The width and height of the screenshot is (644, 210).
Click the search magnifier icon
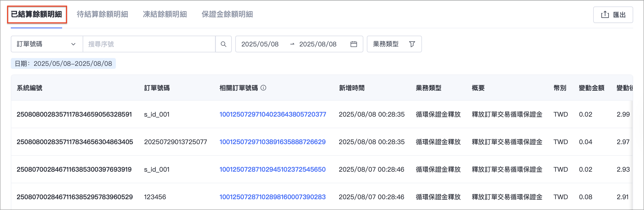point(223,44)
